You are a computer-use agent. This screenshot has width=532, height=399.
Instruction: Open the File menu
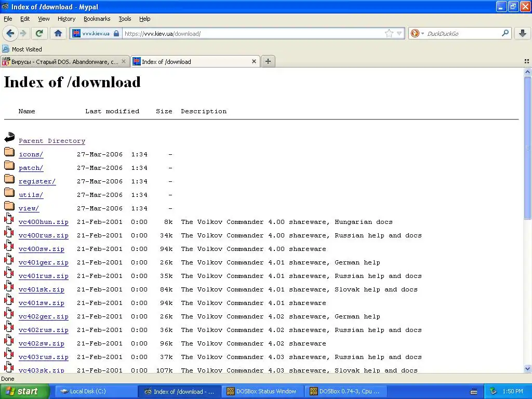8,19
